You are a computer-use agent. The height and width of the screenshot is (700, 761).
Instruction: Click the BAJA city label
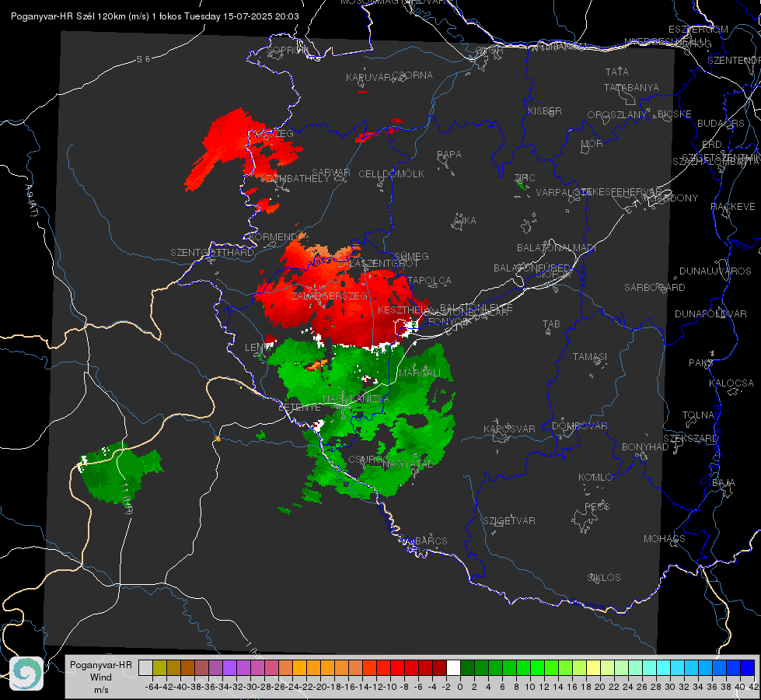(724, 483)
